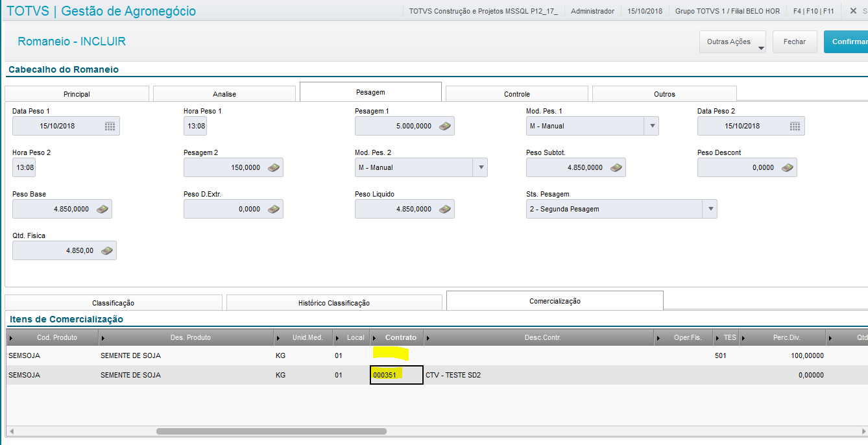Click the Fechar button
The image size is (868, 445).
coord(795,42)
